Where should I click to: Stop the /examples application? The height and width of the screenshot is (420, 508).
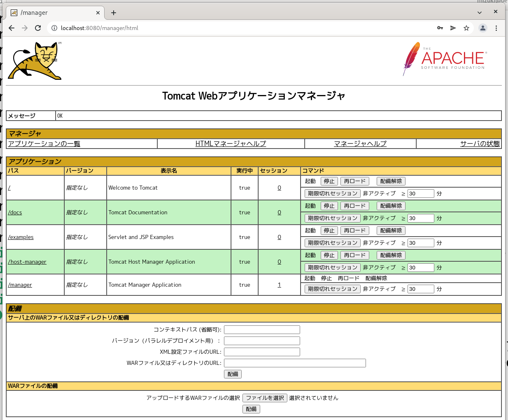(329, 231)
